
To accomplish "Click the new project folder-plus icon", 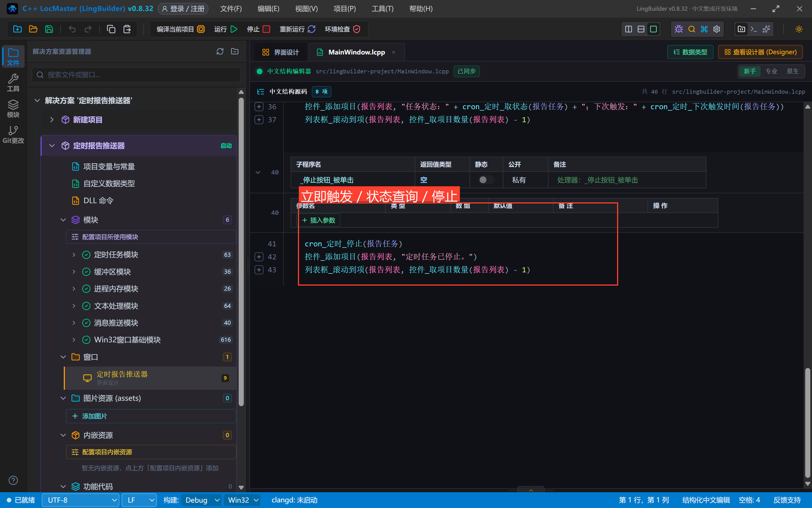I will click(x=17, y=29).
